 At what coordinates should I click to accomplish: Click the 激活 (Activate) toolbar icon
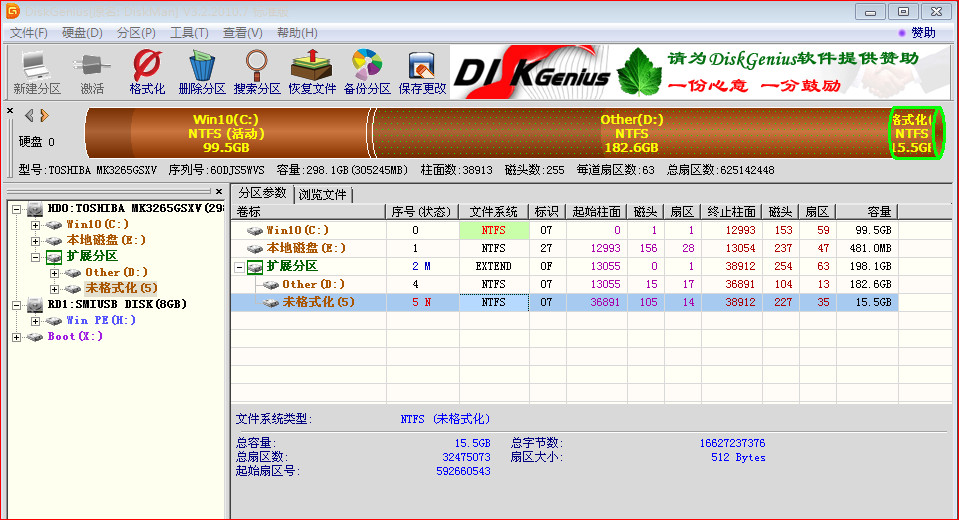point(92,72)
